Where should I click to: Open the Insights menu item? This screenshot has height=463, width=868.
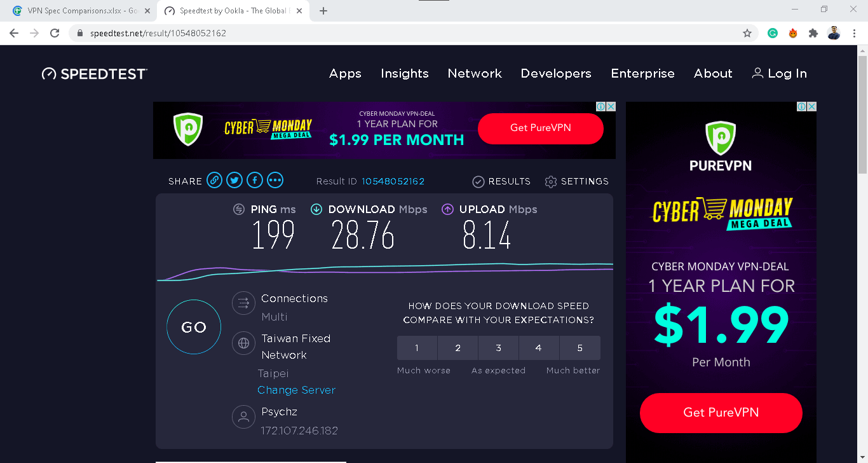coord(405,73)
